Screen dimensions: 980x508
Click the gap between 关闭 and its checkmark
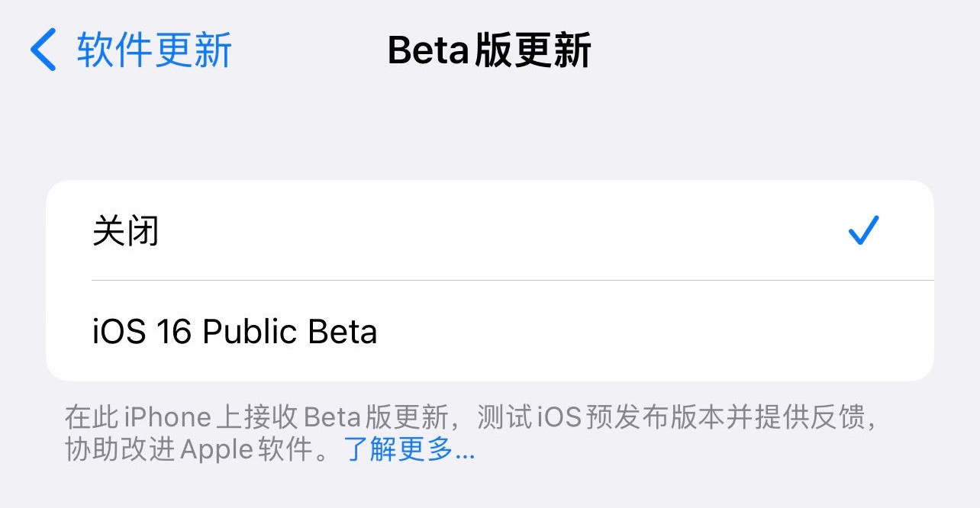(504, 230)
